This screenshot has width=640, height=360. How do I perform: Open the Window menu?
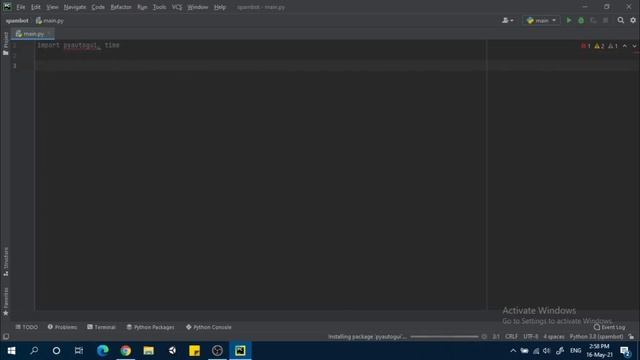(x=198, y=7)
